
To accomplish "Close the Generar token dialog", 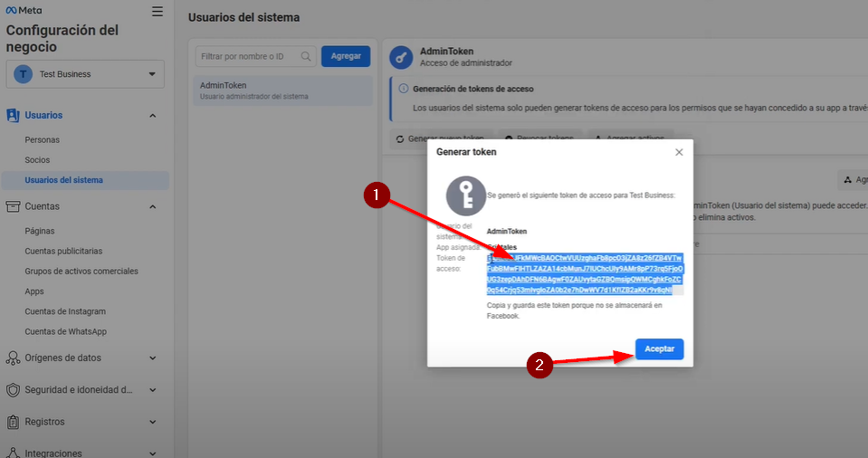I will (x=679, y=152).
